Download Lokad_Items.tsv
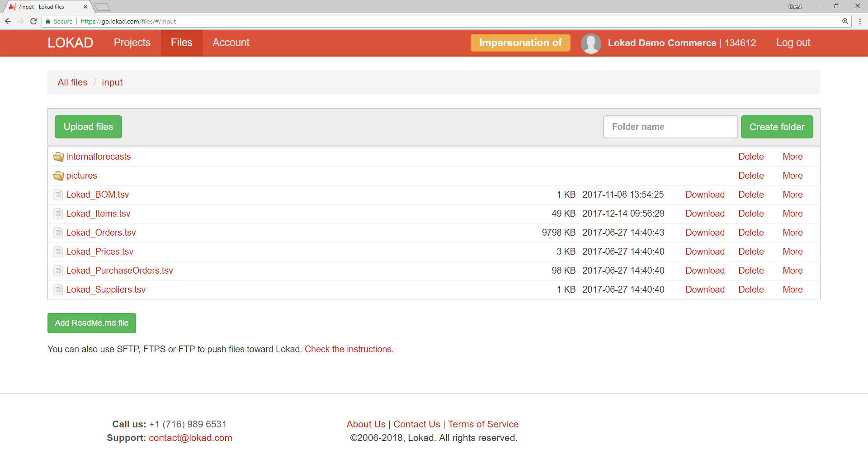 (x=705, y=213)
